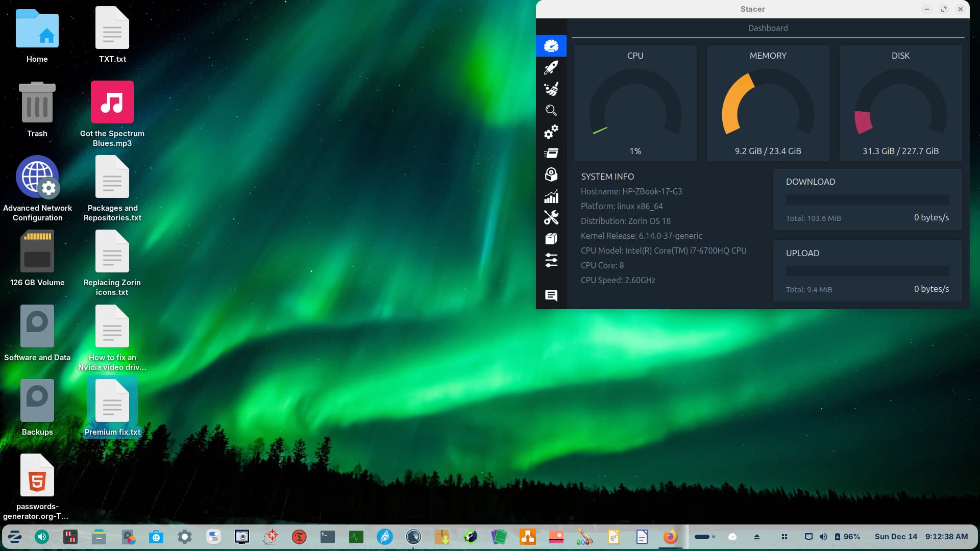Image resolution: width=980 pixels, height=551 pixels.
Task: Open the Search magnifier page in Stacer
Action: 551,110
